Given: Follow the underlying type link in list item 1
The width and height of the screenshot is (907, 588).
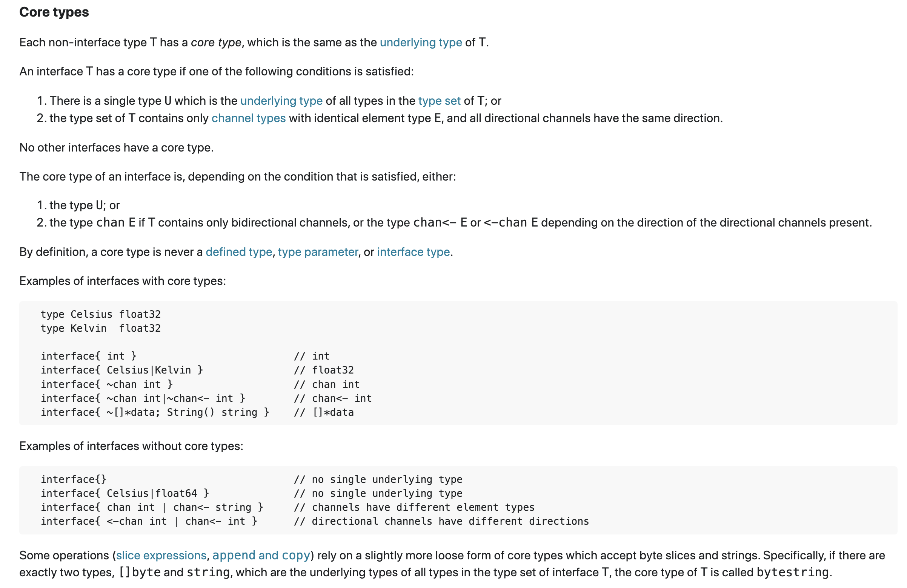Looking at the screenshot, I should 281,101.
